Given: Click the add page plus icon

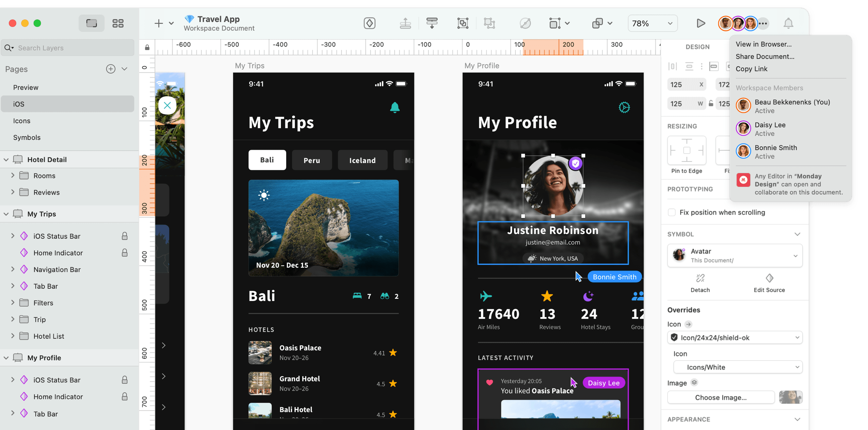Looking at the screenshot, I should tap(111, 69).
